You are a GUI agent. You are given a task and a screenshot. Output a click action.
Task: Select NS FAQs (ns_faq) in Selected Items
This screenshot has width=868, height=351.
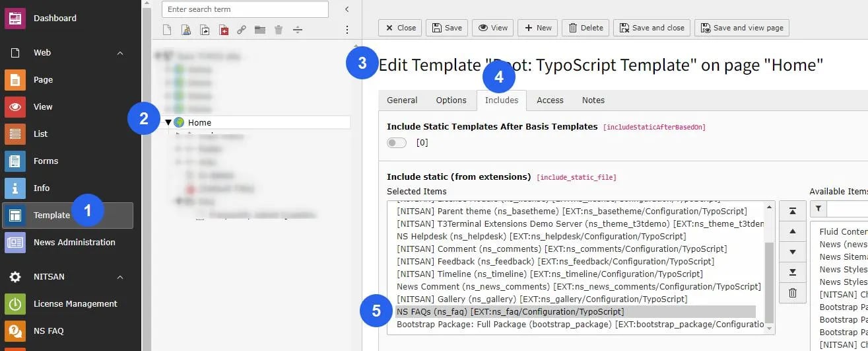click(576, 311)
